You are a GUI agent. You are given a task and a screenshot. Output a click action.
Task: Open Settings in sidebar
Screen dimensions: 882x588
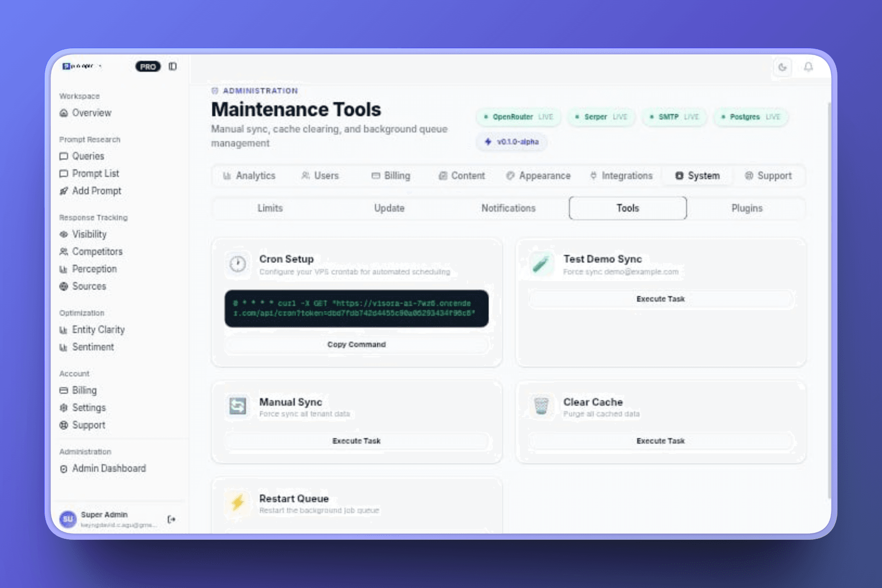click(x=83, y=408)
